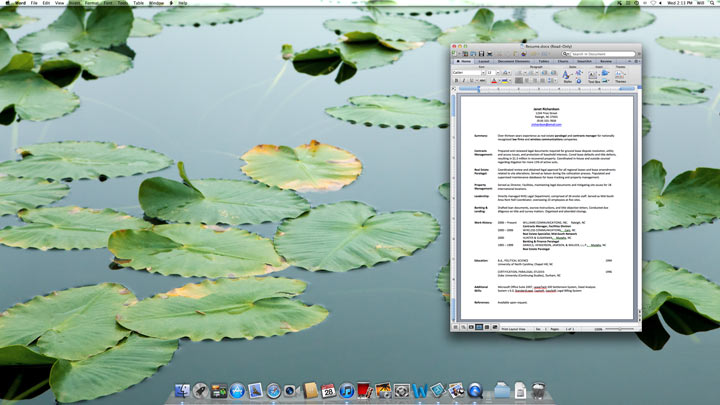Toggle Bold formatting button
Viewport: 720px width, 405px height.
pyautogui.click(x=457, y=81)
